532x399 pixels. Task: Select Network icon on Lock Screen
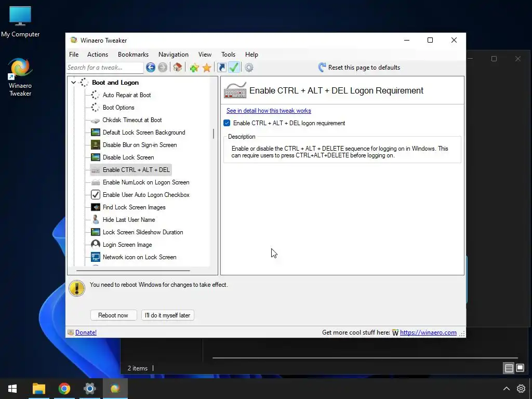(139, 257)
